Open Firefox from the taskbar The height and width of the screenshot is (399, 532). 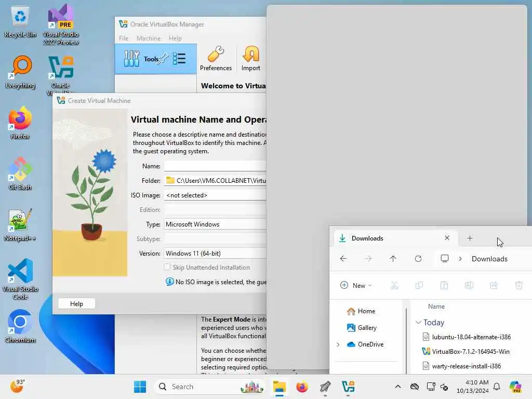(x=302, y=387)
